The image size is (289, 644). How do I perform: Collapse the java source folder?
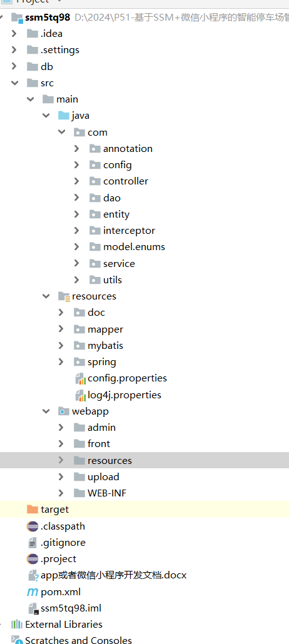pyautogui.click(x=46, y=116)
